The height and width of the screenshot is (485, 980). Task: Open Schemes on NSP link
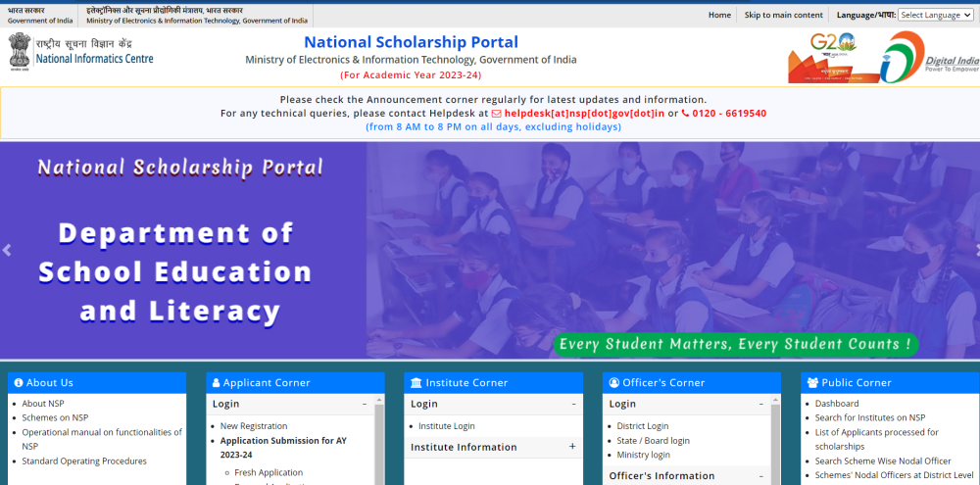click(55, 417)
